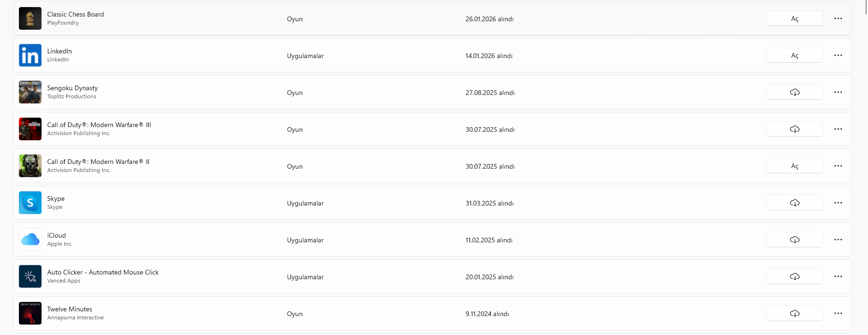This screenshot has height=335, width=868.
Task: Open more options for Classic Chess Board
Action: tap(838, 18)
